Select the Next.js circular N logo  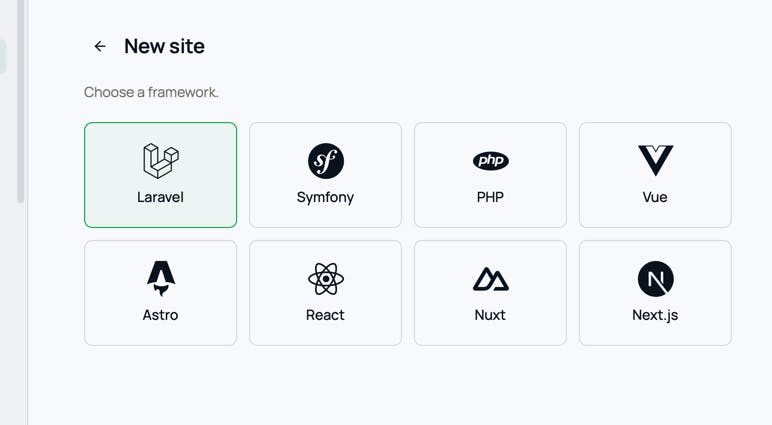click(655, 279)
